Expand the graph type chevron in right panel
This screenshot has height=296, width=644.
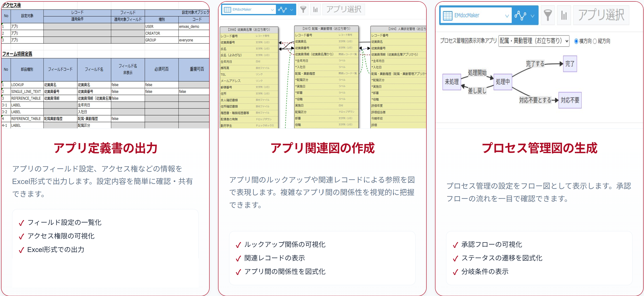(x=532, y=16)
